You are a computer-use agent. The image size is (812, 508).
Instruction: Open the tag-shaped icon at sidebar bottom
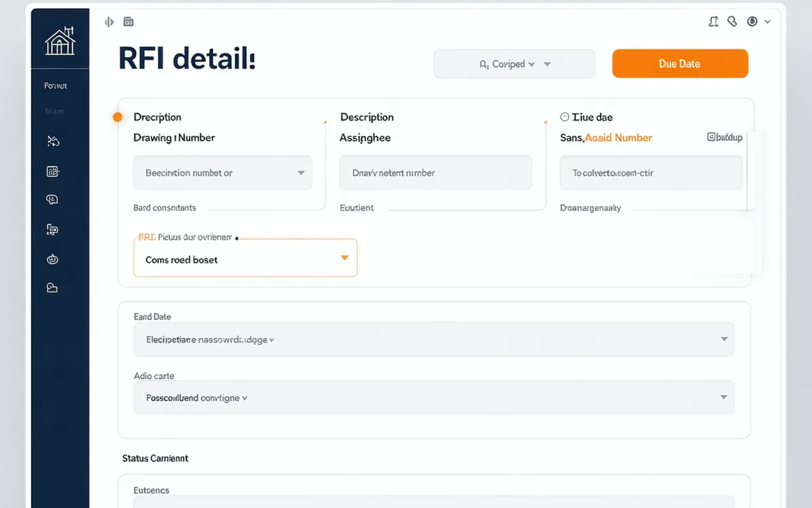click(x=52, y=288)
